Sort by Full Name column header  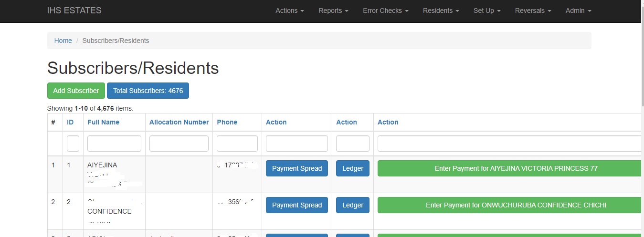[x=103, y=122]
